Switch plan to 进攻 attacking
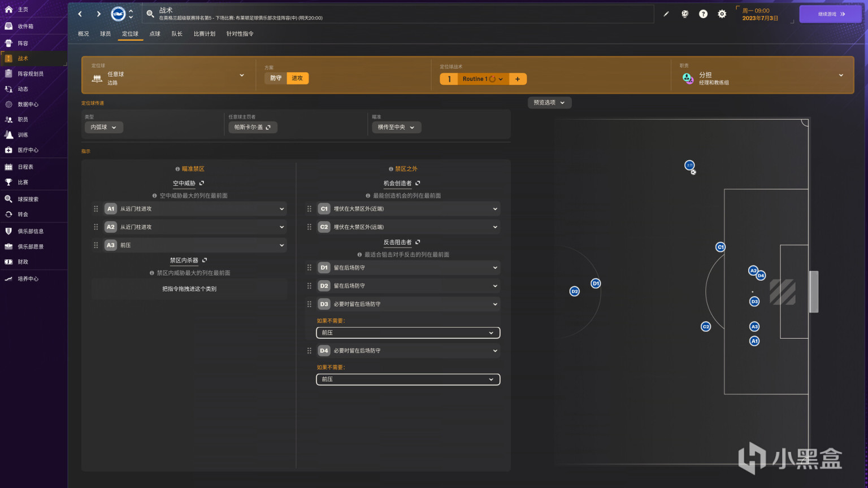 (x=297, y=79)
